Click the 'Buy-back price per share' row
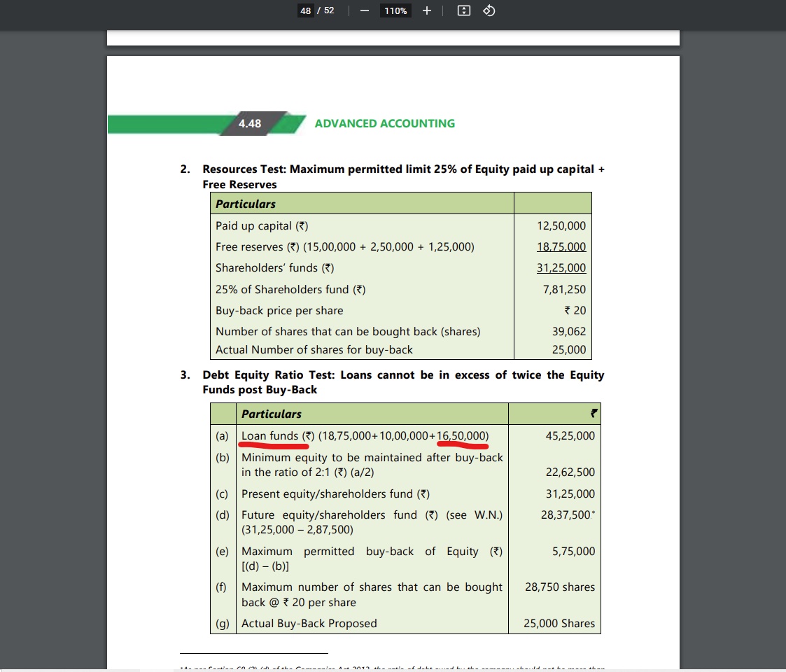This screenshot has height=672, width=786. 279,310
